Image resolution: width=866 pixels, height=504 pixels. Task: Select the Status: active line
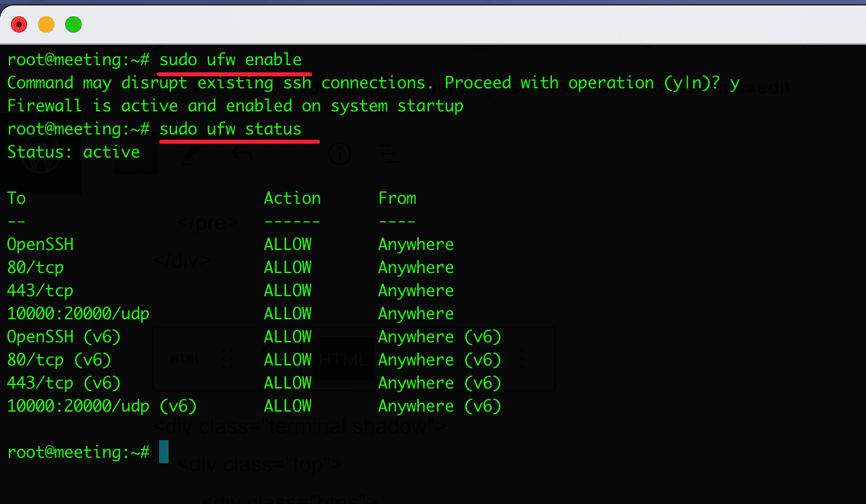pyautogui.click(x=67, y=151)
